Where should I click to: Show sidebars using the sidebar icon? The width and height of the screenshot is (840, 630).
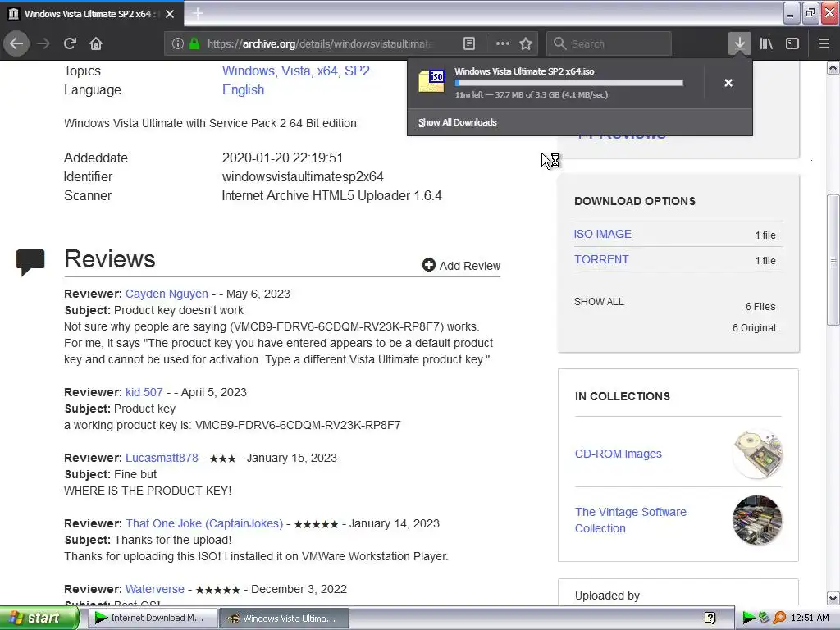coord(792,44)
